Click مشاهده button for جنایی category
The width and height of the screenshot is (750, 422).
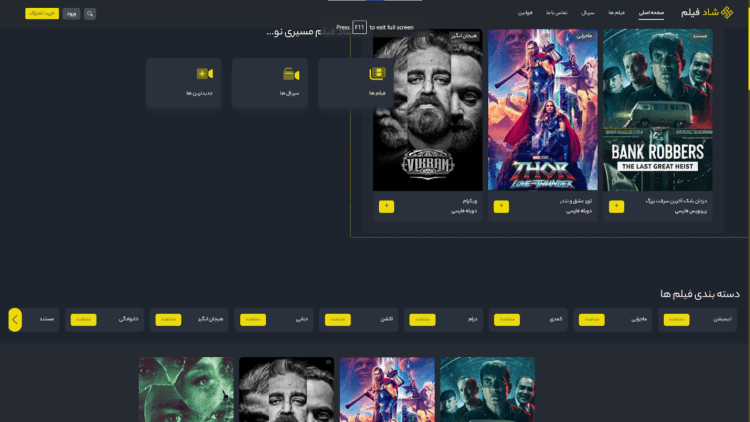pos(253,320)
